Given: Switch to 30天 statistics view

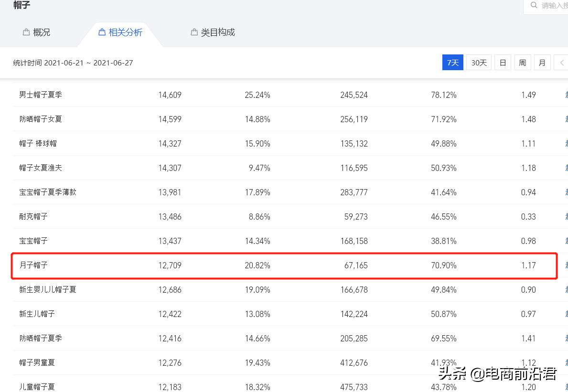Looking at the screenshot, I should pos(478,62).
